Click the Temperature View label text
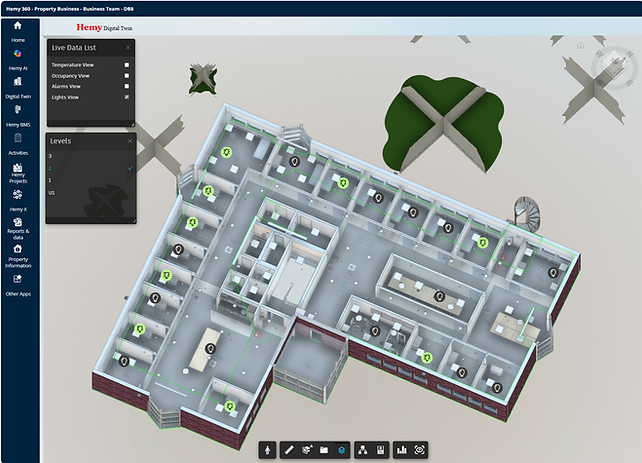This screenshot has width=642, height=463. pyautogui.click(x=72, y=65)
